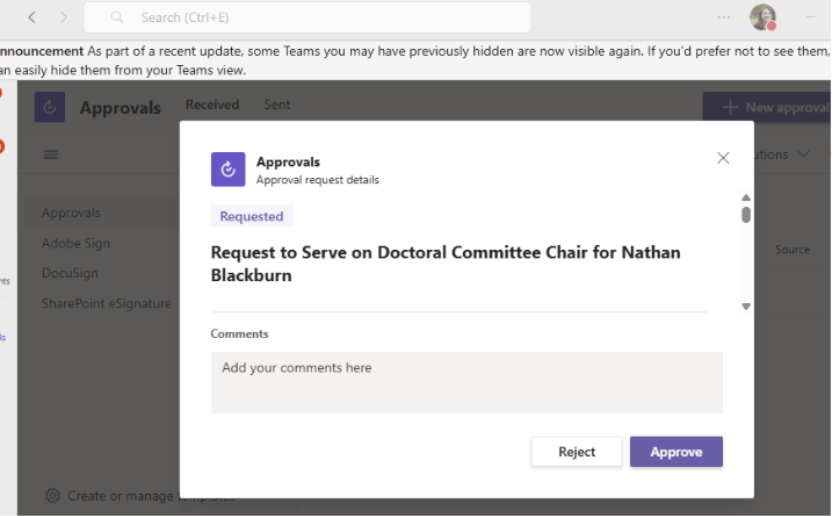
Task: Click the hamburger menu icon below Approvals header
Action: (x=51, y=155)
